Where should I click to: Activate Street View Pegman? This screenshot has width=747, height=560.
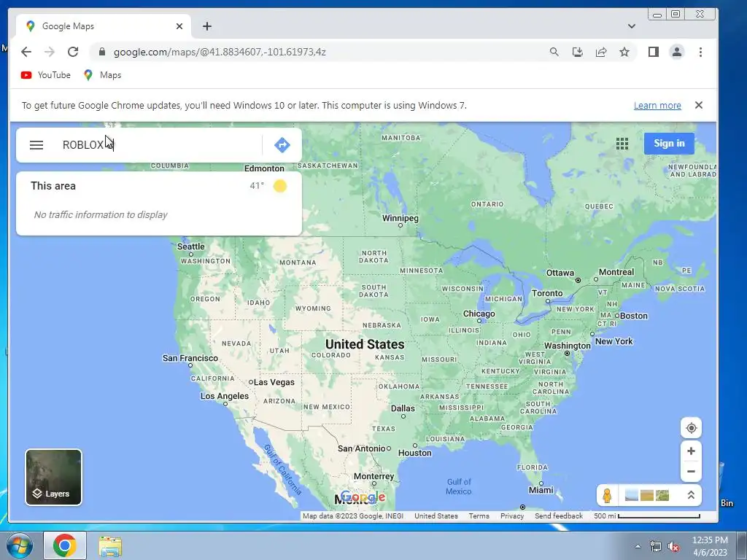point(607,495)
